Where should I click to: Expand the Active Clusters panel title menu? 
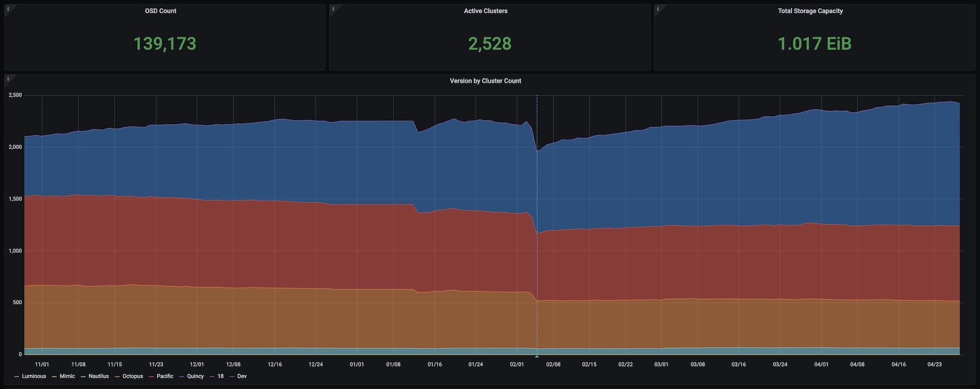[486, 11]
